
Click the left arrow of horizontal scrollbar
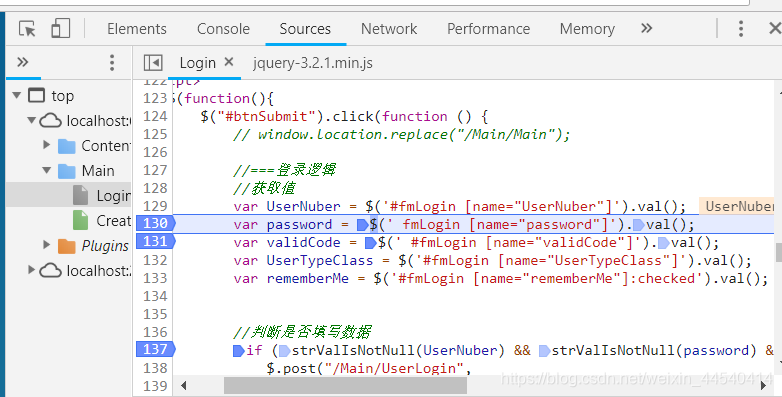pyautogui.click(x=184, y=385)
